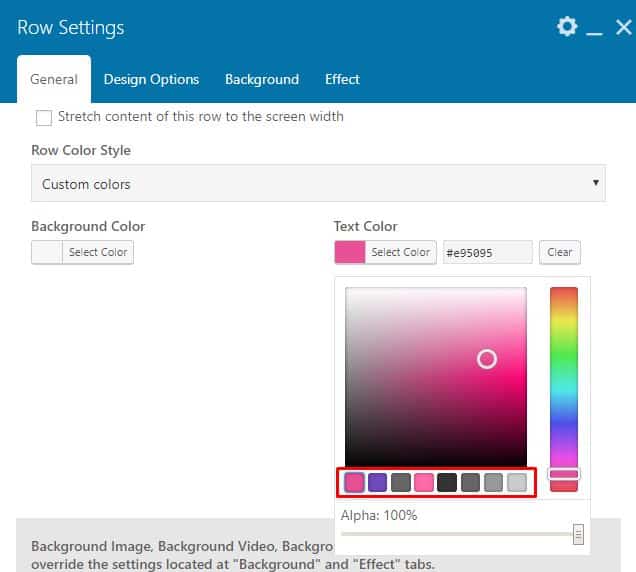This screenshot has height=572, width=636.
Task: Pick the sixth palette swatch, dark gray
Action: coord(471,482)
